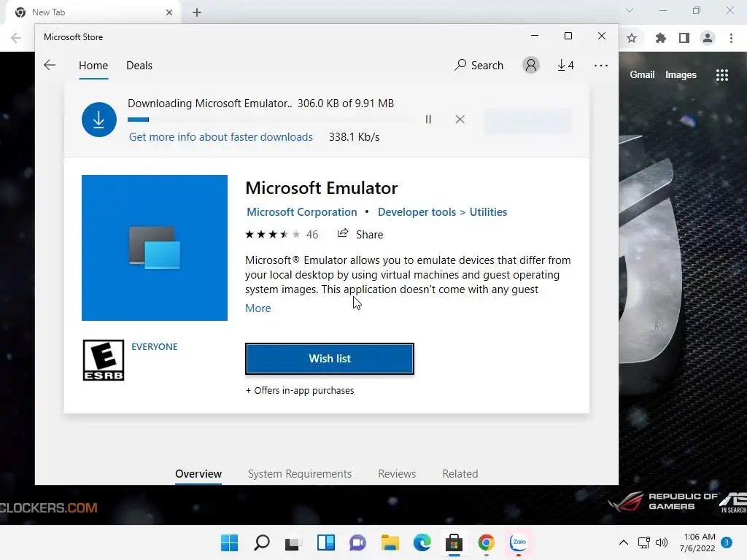Open EVERYONE rating link
Image resolution: width=747 pixels, height=560 pixels.
(155, 346)
